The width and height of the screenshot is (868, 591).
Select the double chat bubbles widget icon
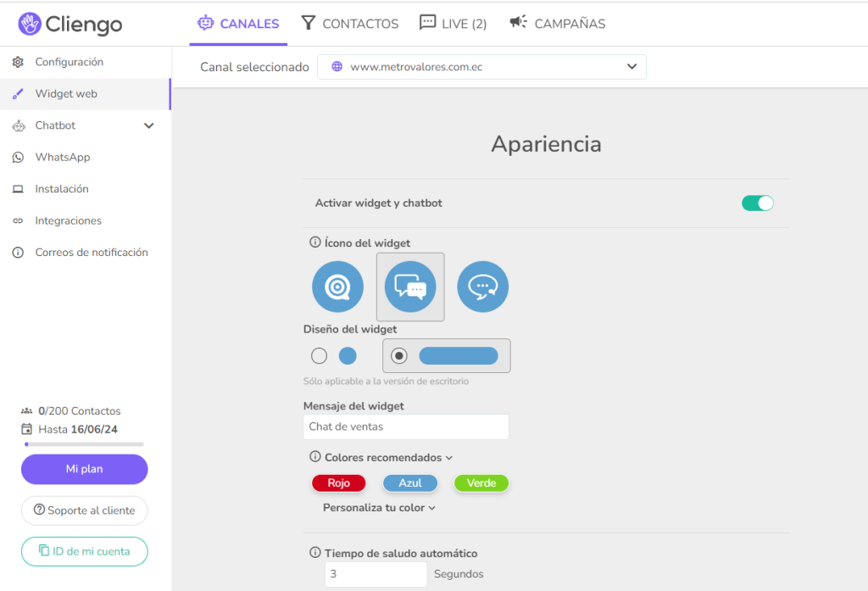410,287
